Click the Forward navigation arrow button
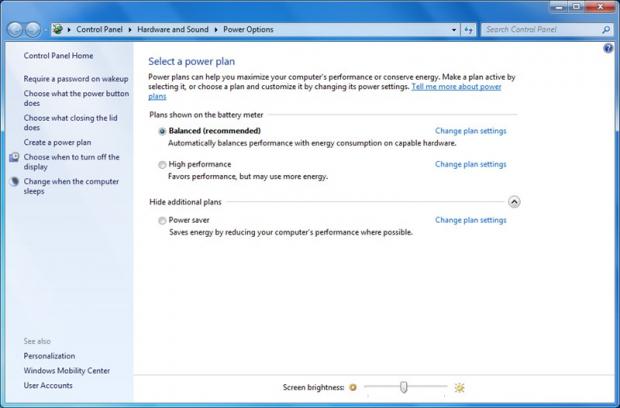 point(33,30)
